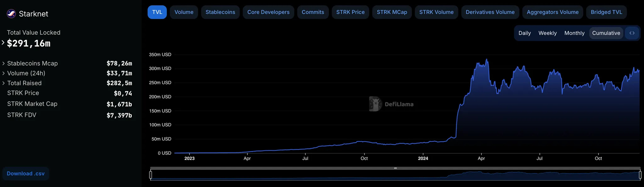Click the $33,71m volume value
Viewport: 644px width, 187px height.
point(119,73)
